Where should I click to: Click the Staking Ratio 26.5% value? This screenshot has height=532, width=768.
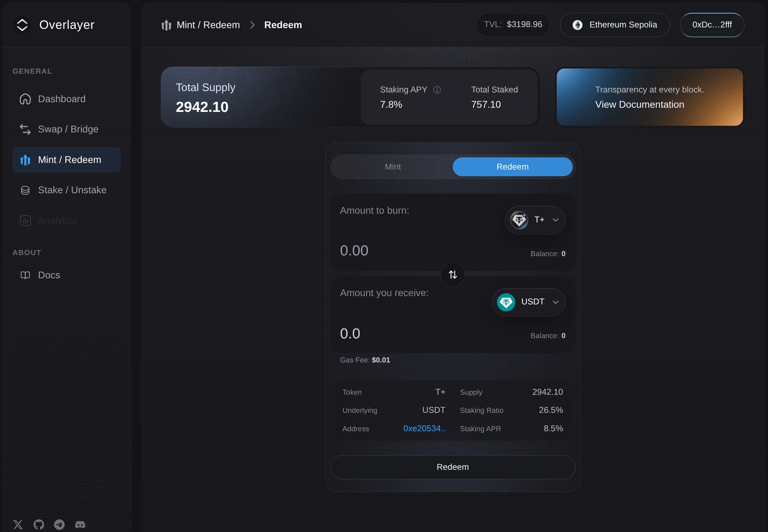551,410
